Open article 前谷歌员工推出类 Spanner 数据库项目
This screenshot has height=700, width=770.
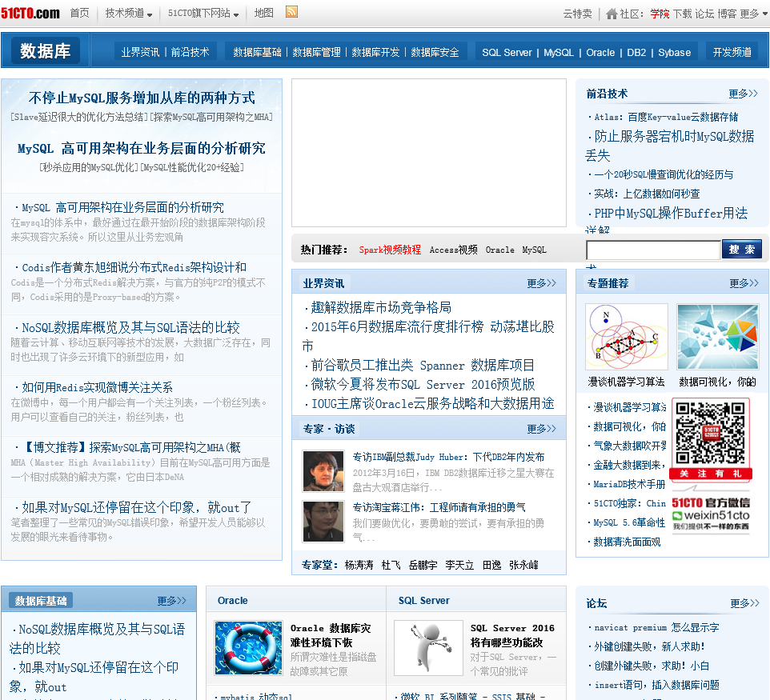point(423,366)
